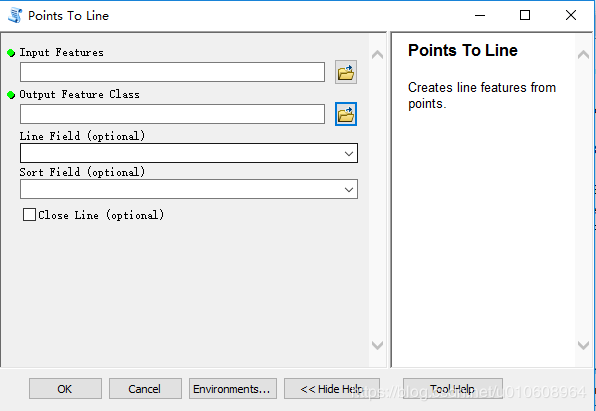Click help panel scroll up arrow

(583, 55)
